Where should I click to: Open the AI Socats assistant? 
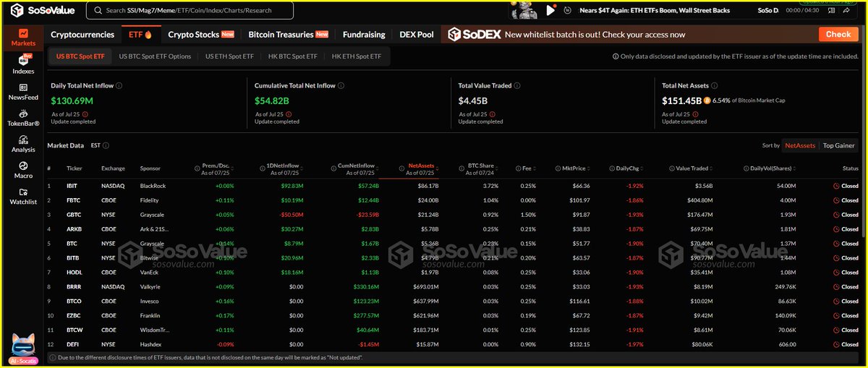23,348
